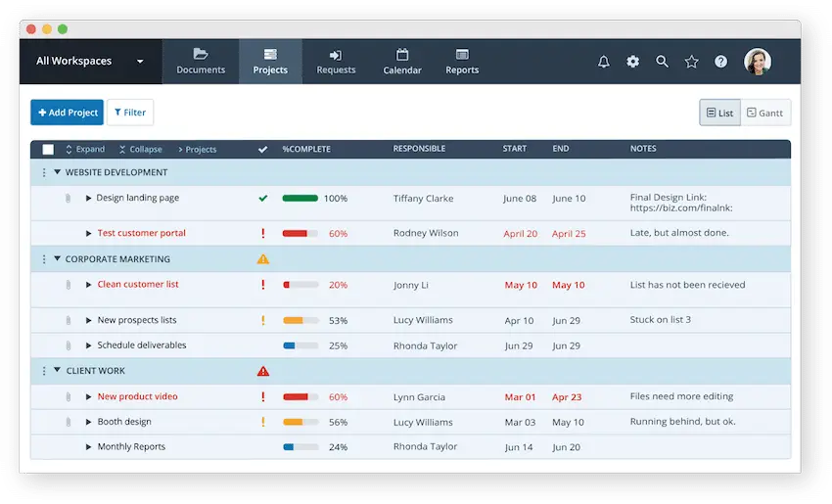Image resolution: width=832 pixels, height=504 pixels.
Task: Open the help question mark icon
Action: tap(720, 62)
